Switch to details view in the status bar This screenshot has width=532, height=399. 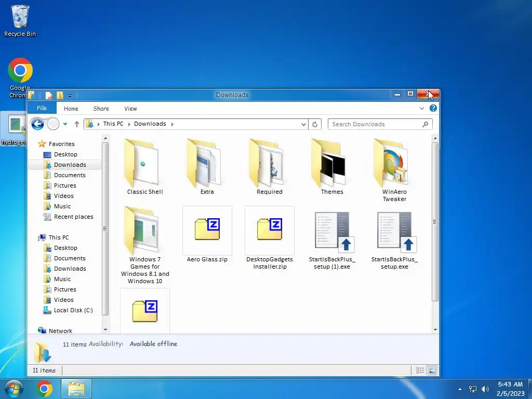click(420, 370)
